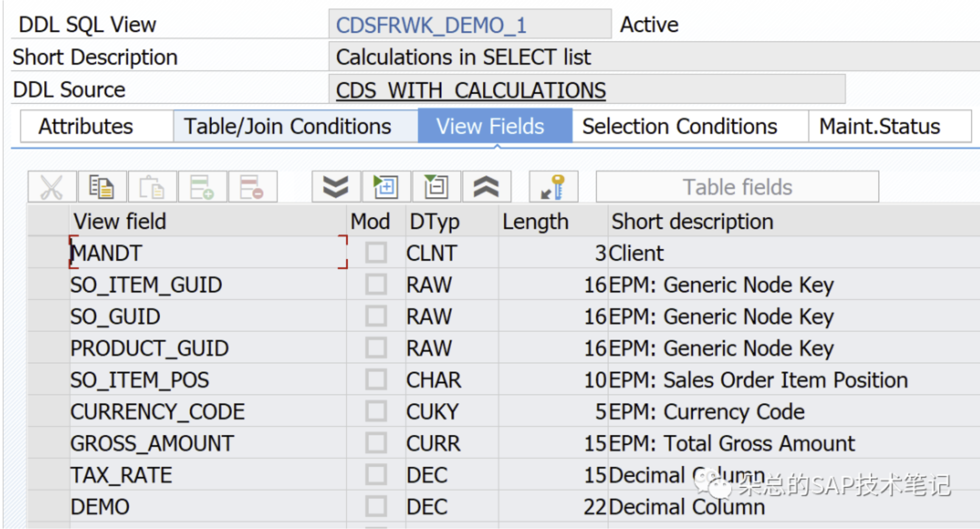This screenshot has height=529, width=980.
Task: Click the Table fields button
Action: tap(737, 187)
